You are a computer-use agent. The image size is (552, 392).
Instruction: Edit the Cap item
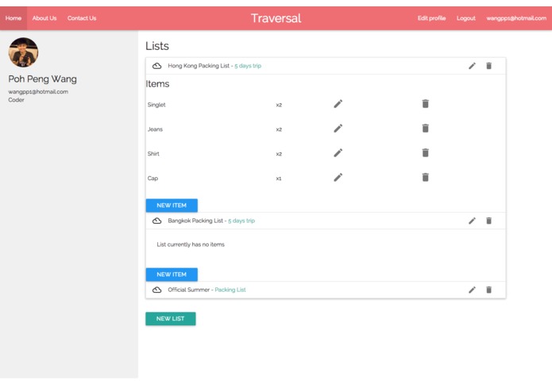point(338,177)
